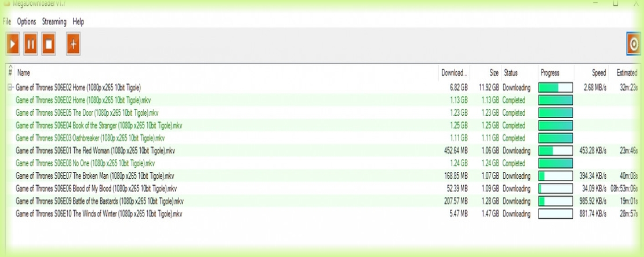644x257 pixels.
Task: Click the 5.47 MB downloaded cell
Action: [459, 214]
